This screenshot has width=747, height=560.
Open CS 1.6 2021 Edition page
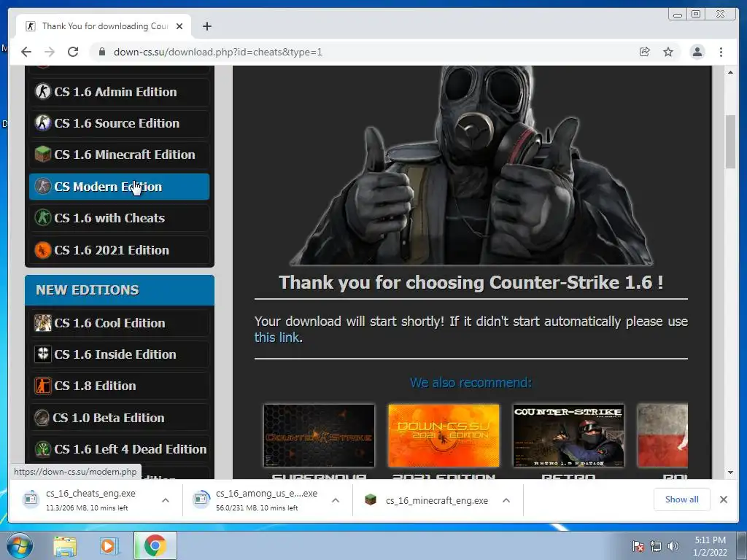click(119, 250)
